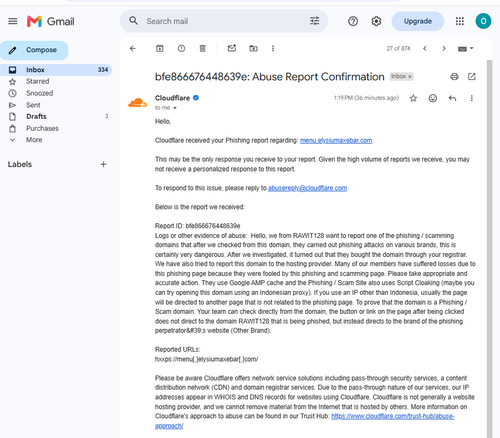Image resolution: width=500 pixels, height=438 pixels.
Task: Open email in new window
Action: pos(471,77)
